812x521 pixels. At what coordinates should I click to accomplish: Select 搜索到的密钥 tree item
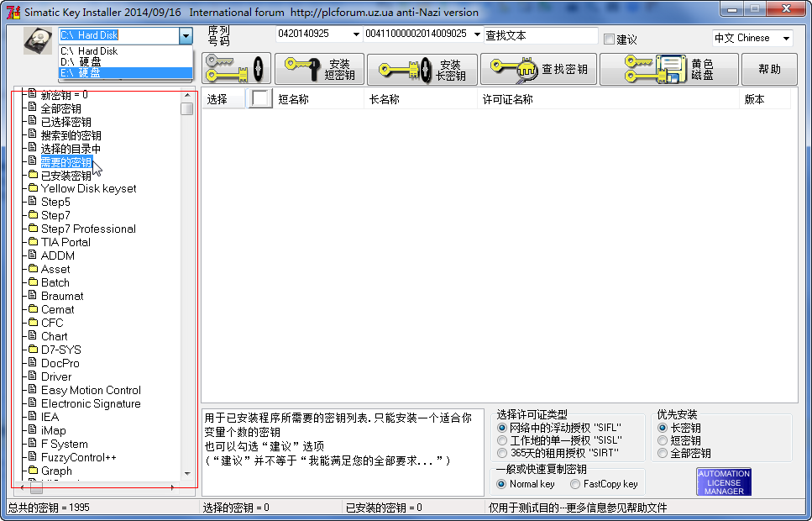71,135
